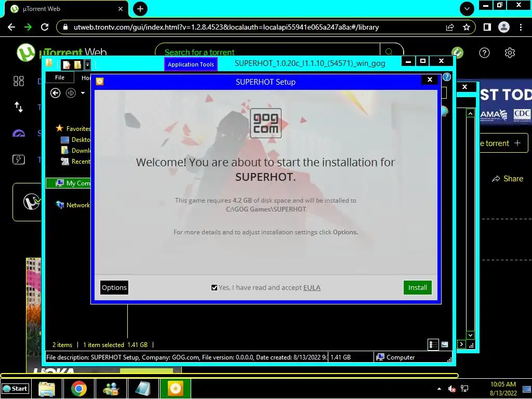Viewport: 532px width, 399px height.
Task: Toggle the browser side panel
Action: click(487, 27)
